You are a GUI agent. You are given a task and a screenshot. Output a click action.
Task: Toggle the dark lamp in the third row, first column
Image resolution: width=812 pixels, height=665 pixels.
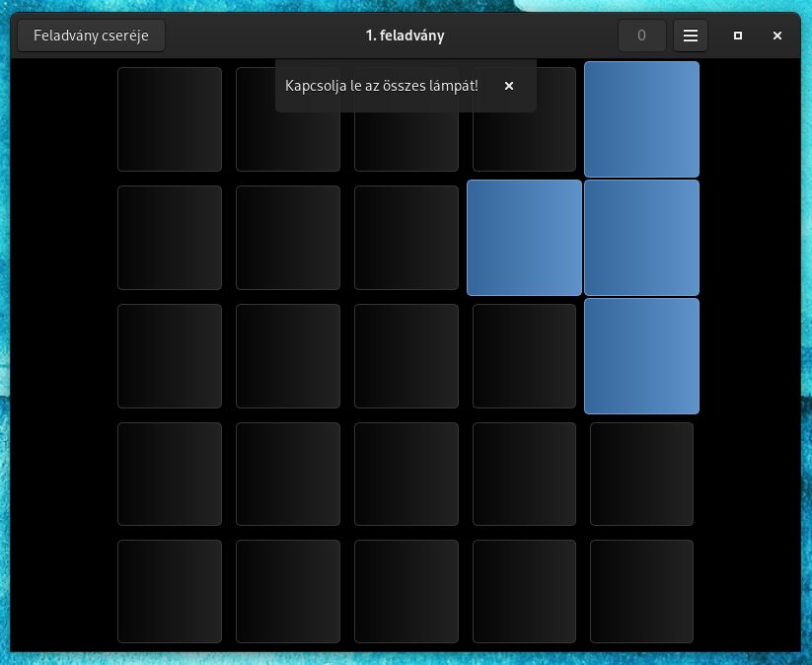[x=170, y=356]
